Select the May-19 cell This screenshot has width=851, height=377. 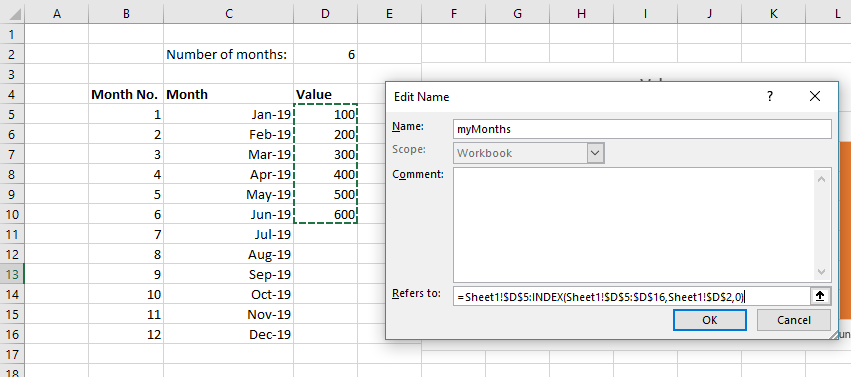pyautogui.click(x=228, y=195)
